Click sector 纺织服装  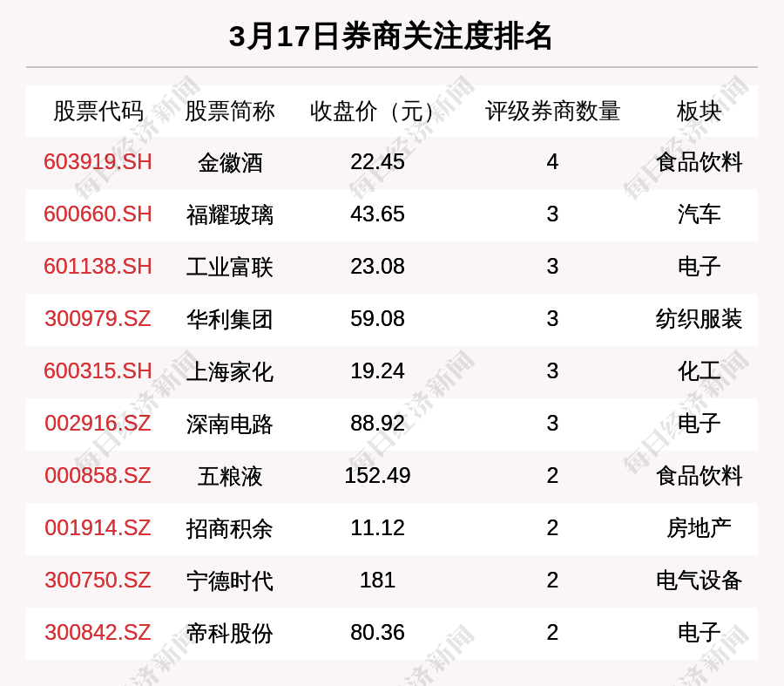[x=699, y=319]
